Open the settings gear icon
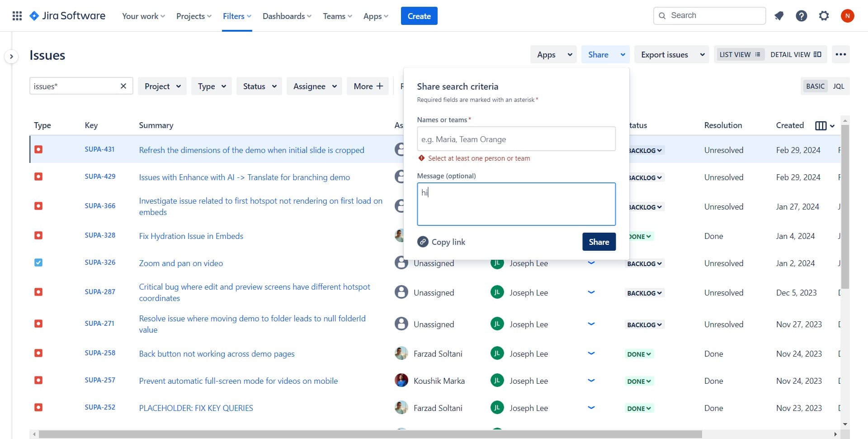This screenshot has width=868, height=439. (x=824, y=16)
